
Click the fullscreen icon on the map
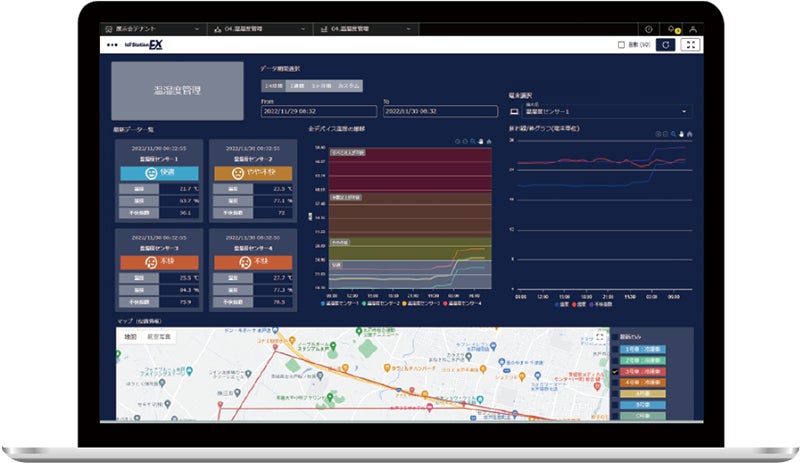598,339
